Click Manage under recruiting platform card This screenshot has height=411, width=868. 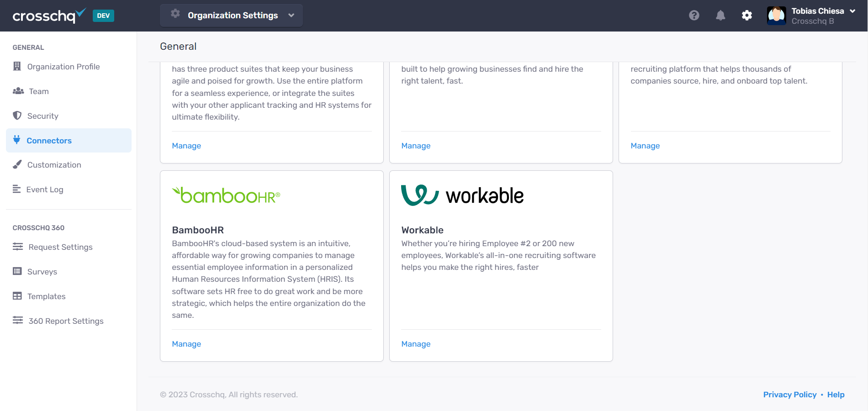point(645,146)
